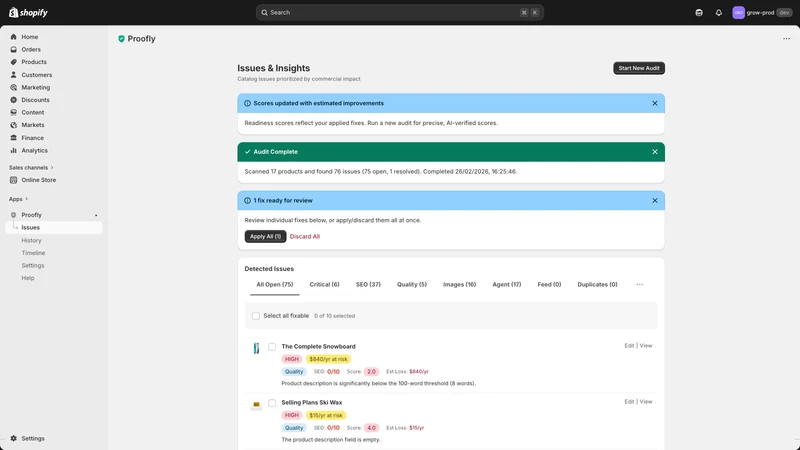
Task: Click The Complete Snowboard title
Action: (318, 346)
